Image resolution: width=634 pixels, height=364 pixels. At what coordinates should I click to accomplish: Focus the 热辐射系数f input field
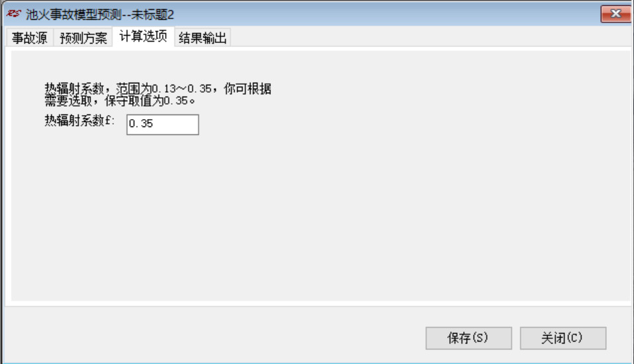[162, 124]
